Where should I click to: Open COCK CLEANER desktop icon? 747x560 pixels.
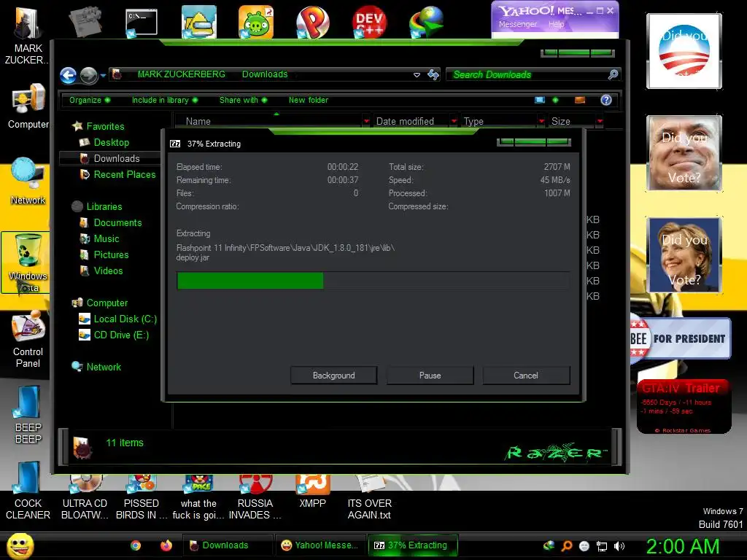[28, 491]
